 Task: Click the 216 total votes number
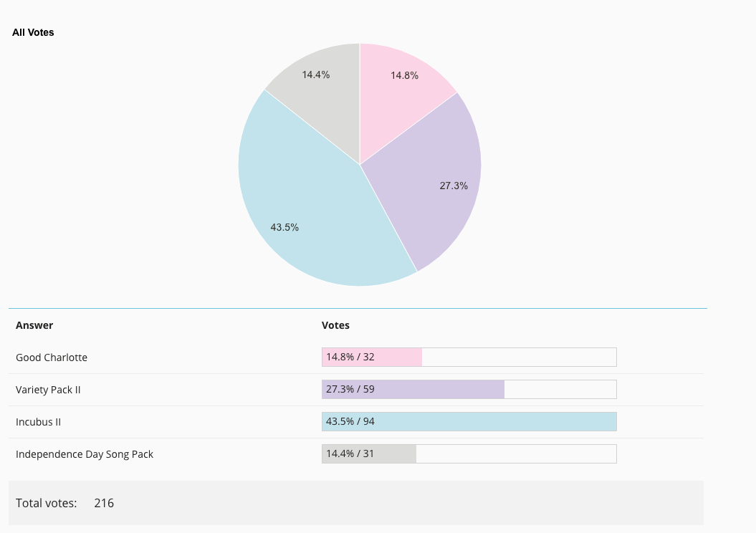[104, 503]
